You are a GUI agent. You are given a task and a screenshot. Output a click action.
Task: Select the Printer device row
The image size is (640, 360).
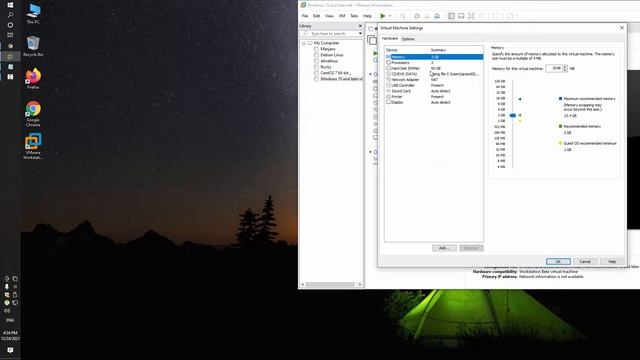pos(434,97)
